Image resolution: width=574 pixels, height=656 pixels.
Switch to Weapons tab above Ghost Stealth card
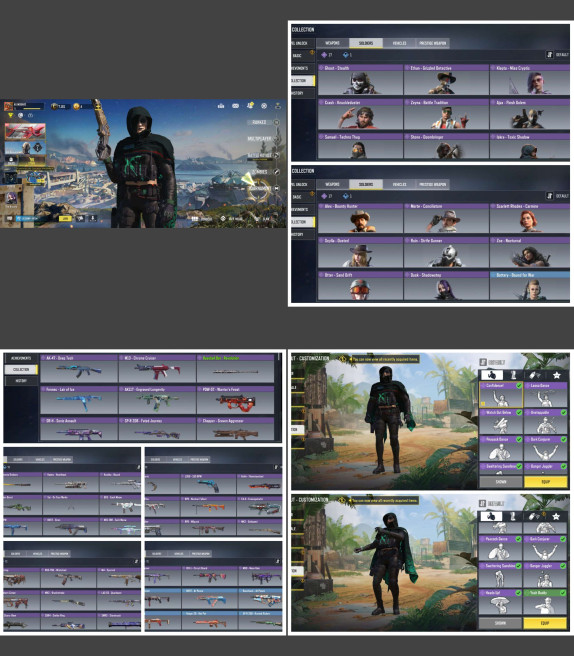coord(333,43)
